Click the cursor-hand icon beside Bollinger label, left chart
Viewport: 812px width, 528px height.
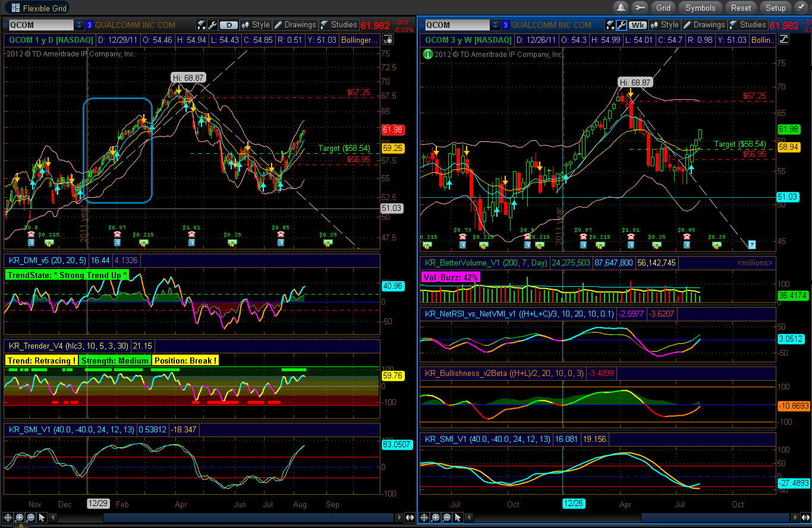(x=388, y=40)
